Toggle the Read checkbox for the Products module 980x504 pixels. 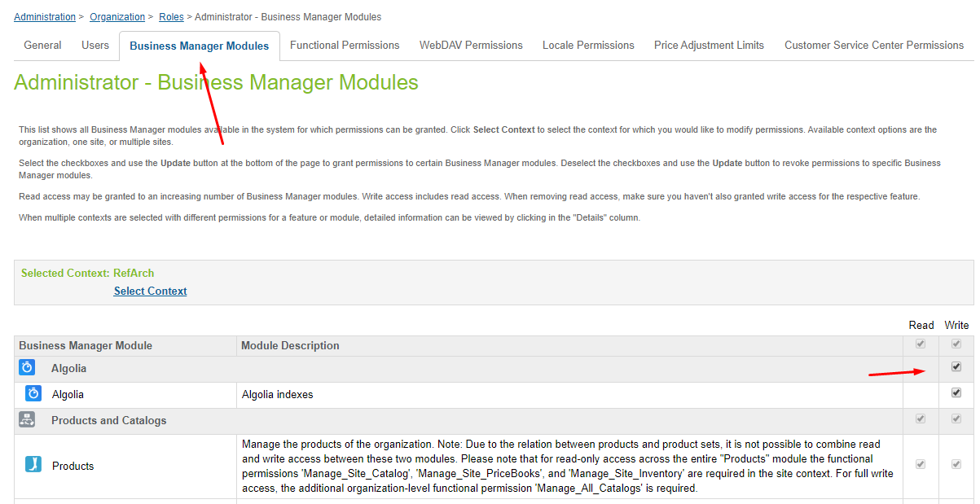coord(920,463)
